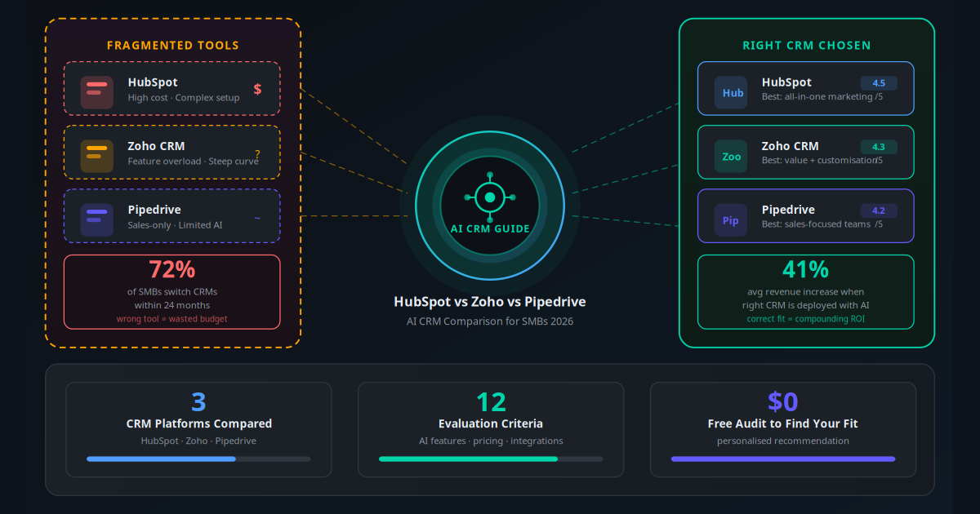Screen dimensions: 980x514
Task: Click the 4.5 rating badge for HubSpot
Action: (x=879, y=83)
